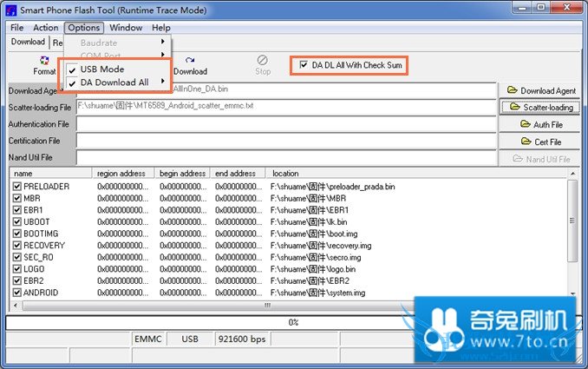Open the Action menu
This screenshot has height=369, width=588.
coord(46,28)
